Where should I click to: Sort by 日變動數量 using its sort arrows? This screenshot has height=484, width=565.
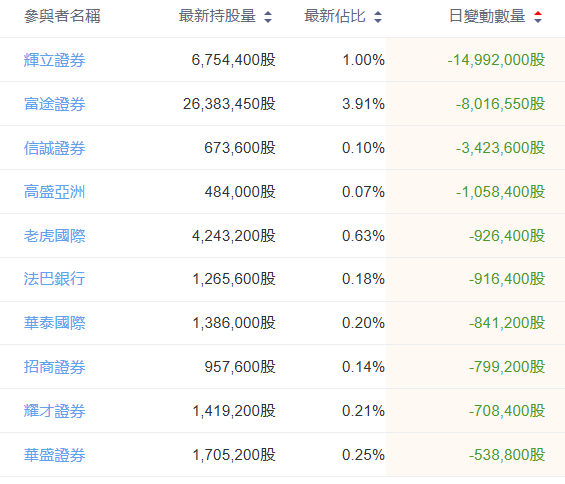point(538,17)
